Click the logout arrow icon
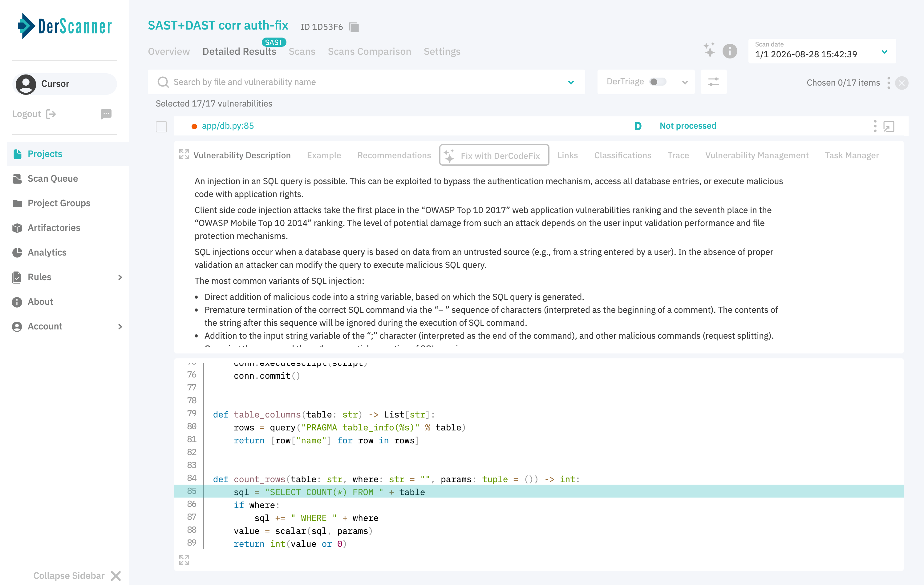924x585 pixels. pyautogui.click(x=51, y=114)
